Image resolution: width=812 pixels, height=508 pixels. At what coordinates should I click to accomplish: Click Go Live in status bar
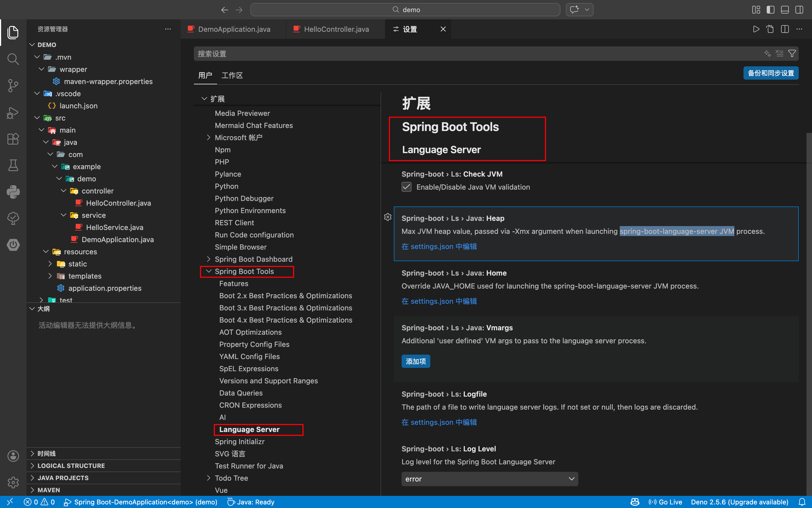tap(665, 502)
